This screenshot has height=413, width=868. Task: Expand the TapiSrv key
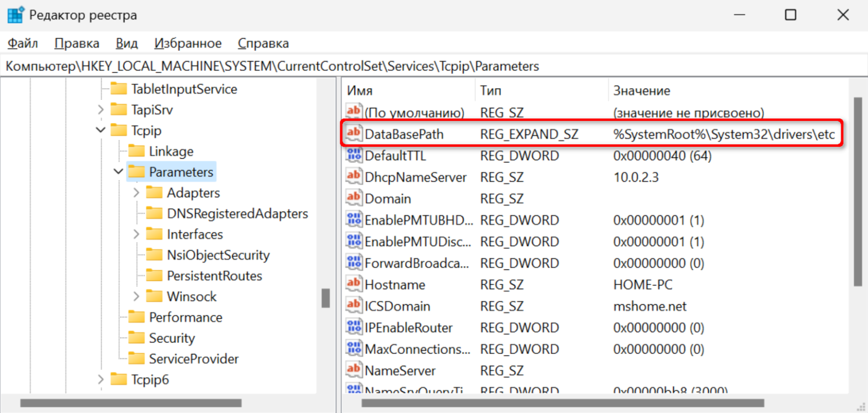[x=101, y=110]
